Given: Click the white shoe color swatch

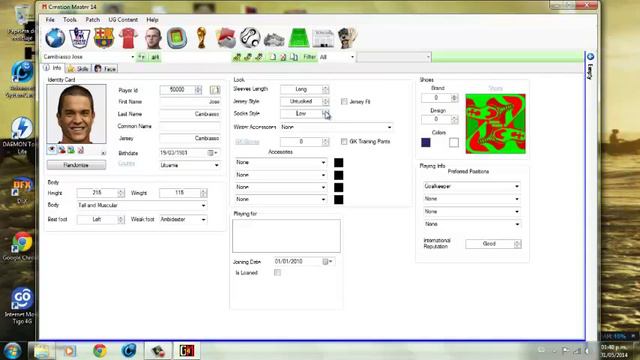Looking at the screenshot, I should pyautogui.click(x=454, y=142).
